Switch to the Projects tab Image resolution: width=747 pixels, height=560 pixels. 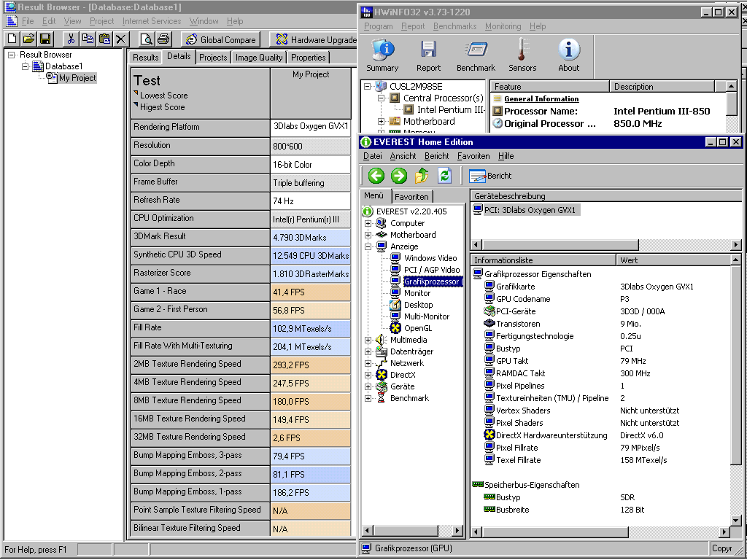click(213, 58)
